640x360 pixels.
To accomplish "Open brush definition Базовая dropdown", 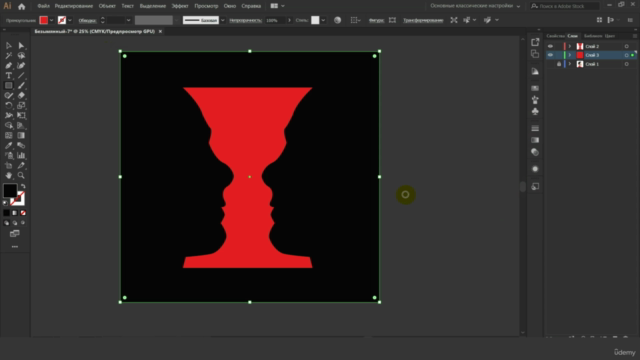I will tap(222, 20).
